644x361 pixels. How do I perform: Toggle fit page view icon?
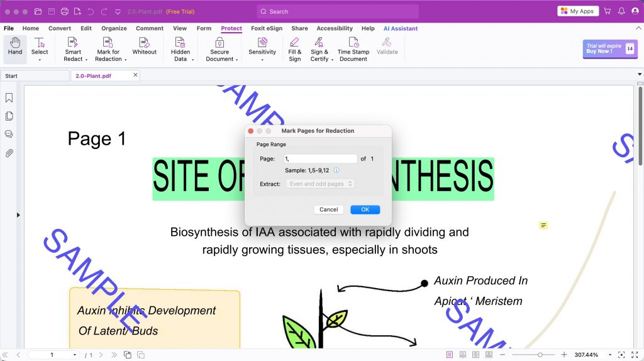tap(621, 355)
